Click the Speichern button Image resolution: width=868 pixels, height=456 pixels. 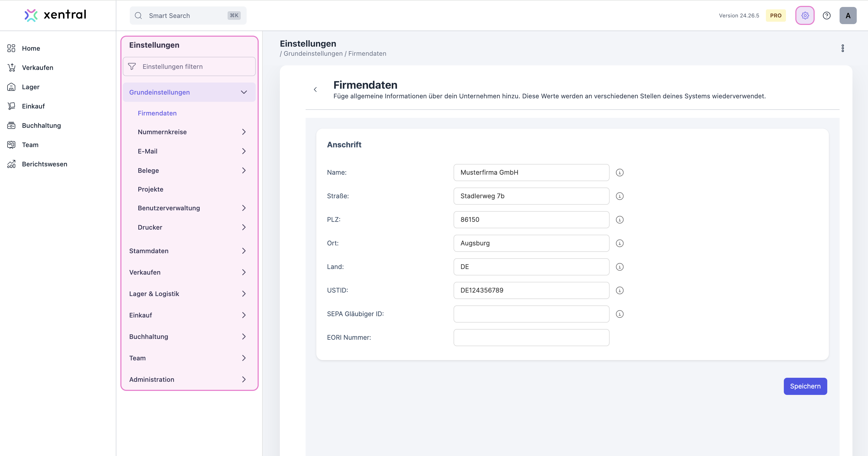pyautogui.click(x=805, y=386)
